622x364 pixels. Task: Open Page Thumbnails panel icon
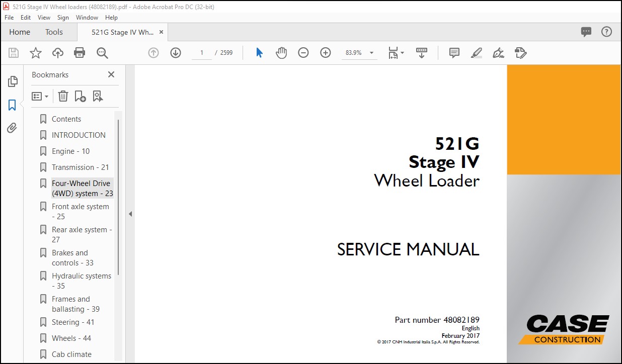pos(13,81)
